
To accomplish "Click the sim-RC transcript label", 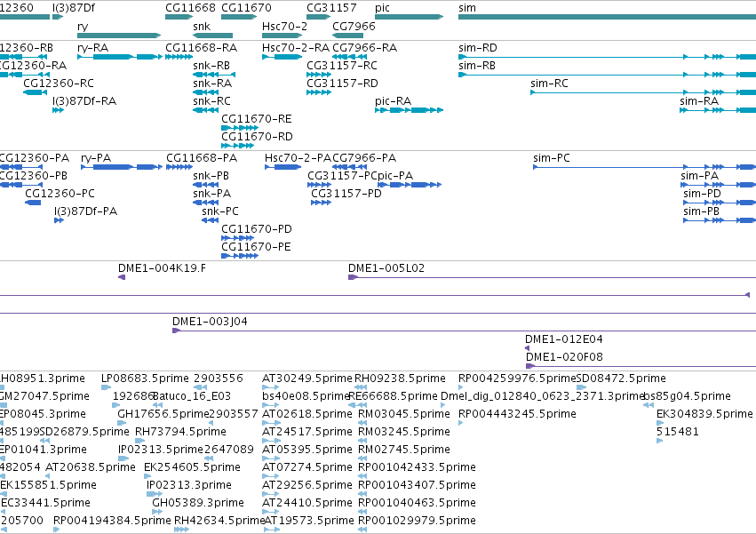I will [x=549, y=84].
